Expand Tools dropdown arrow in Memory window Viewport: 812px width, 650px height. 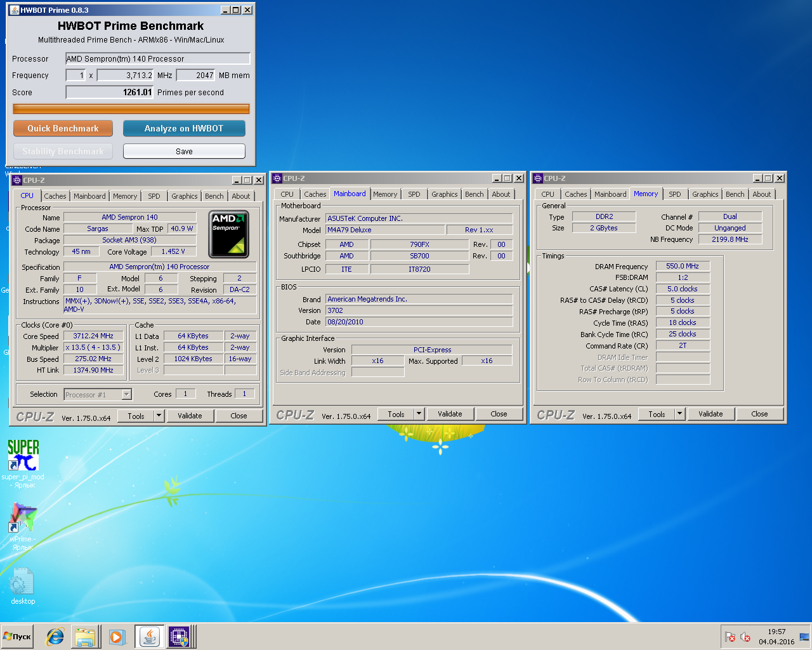[x=679, y=414]
